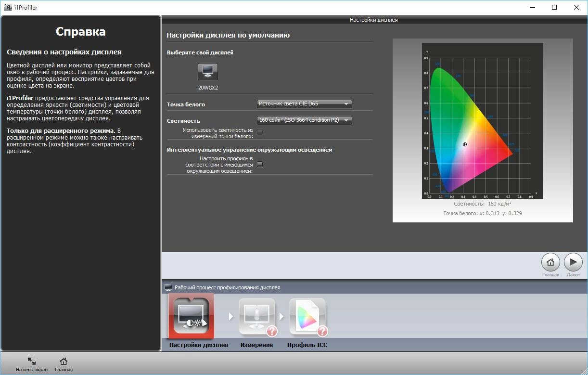
Task: Enable use luminance from white point measurement
Action: pyautogui.click(x=260, y=131)
